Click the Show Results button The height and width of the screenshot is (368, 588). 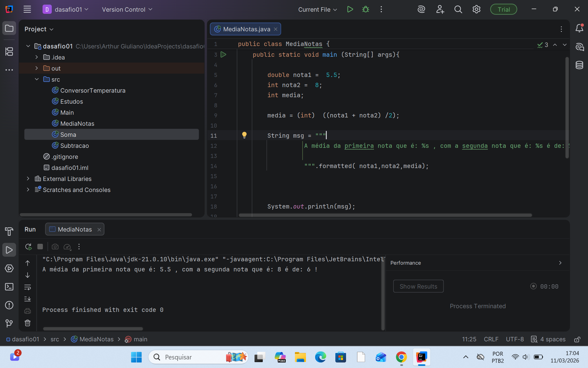click(x=418, y=286)
